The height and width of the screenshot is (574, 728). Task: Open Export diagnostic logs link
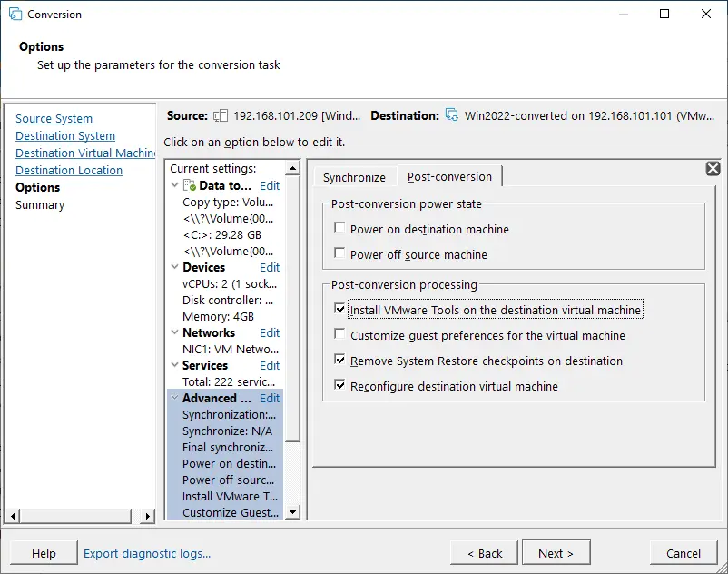point(147,553)
